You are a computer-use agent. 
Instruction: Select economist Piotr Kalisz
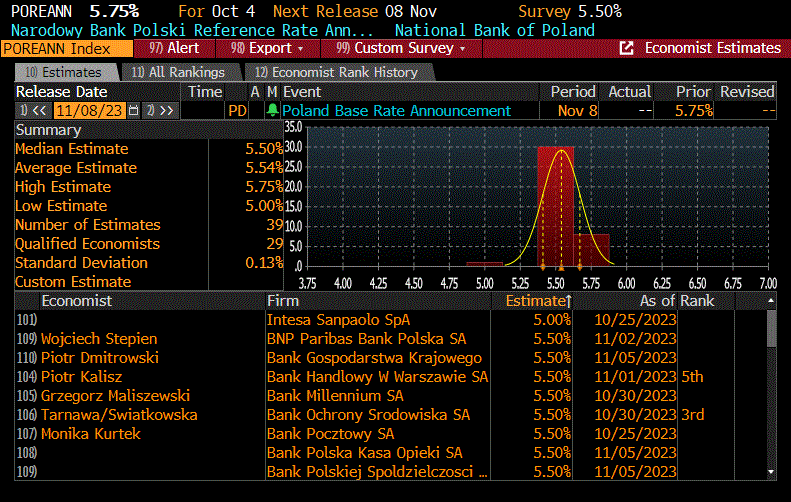[x=81, y=377]
